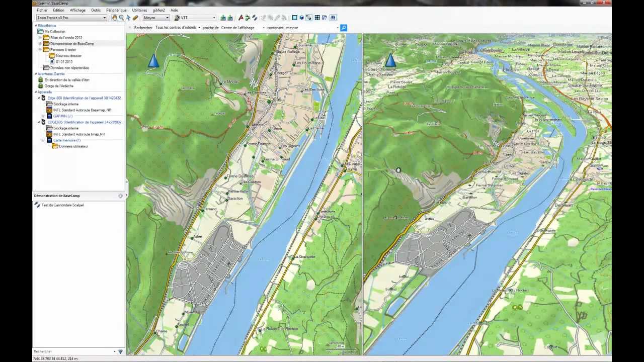Collapse the Appareils section
Screen dimensions: 644x362
pos(36,92)
